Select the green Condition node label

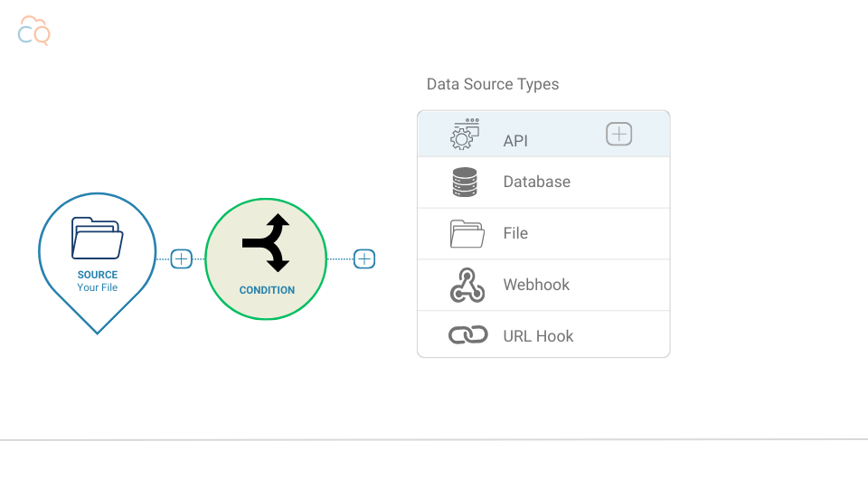pyautogui.click(x=267, y=290)
